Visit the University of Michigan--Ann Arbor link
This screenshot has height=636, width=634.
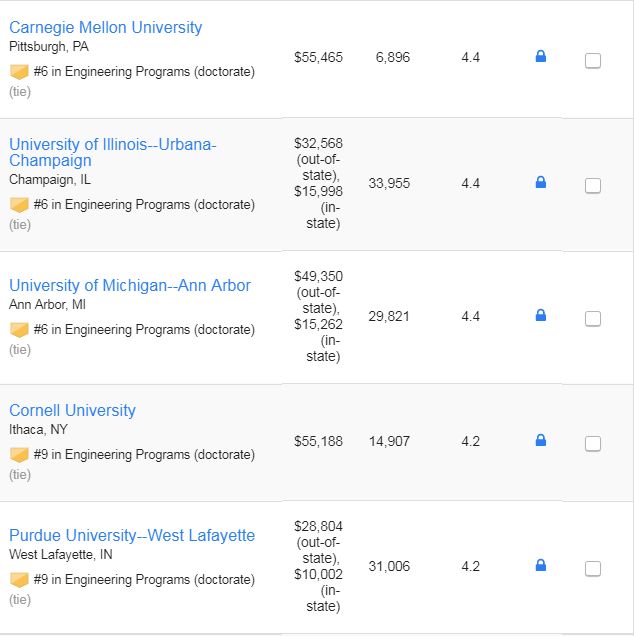130,286
